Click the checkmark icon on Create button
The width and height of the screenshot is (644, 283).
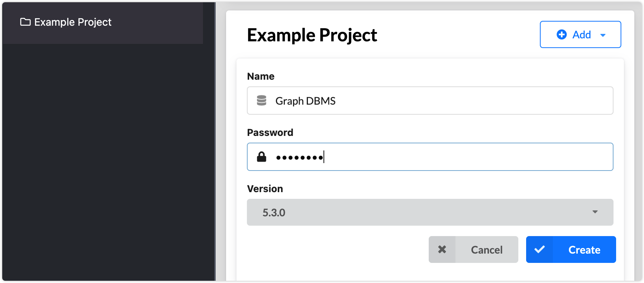(540, 249)
